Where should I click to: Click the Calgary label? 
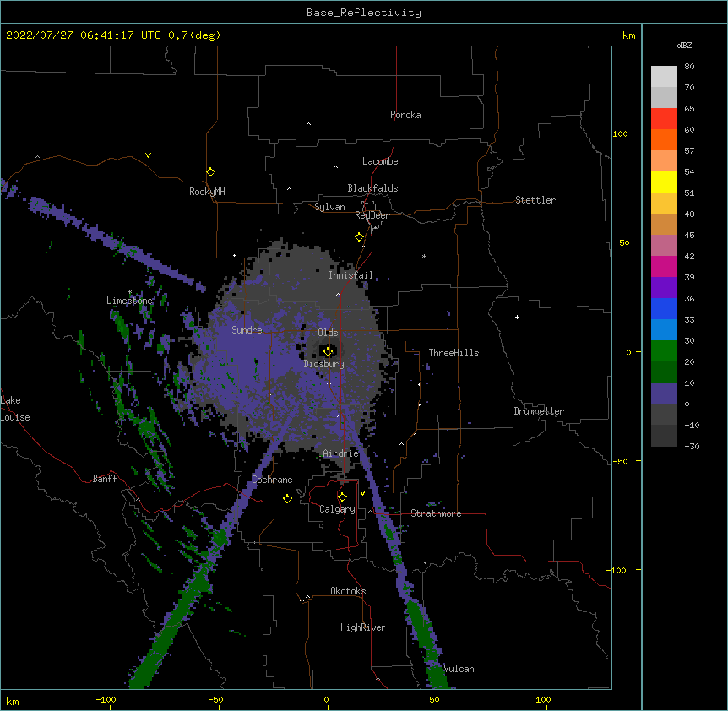[x=337, y=509]
